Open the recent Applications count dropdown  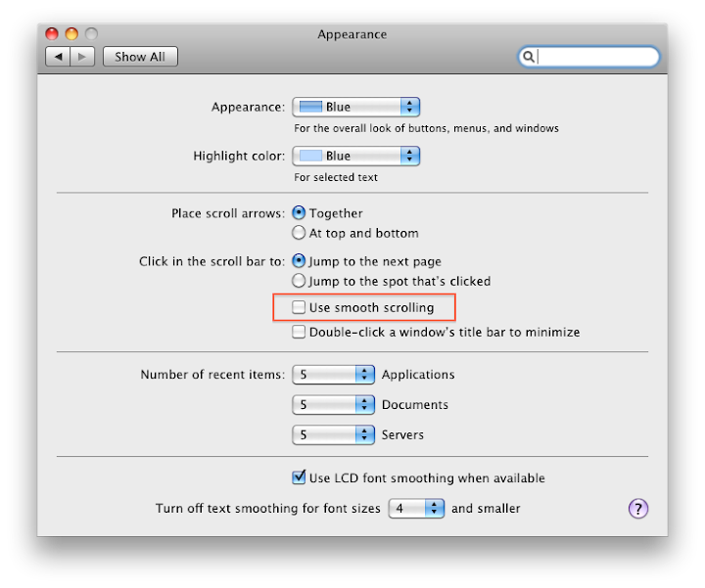tap(333, 374)
